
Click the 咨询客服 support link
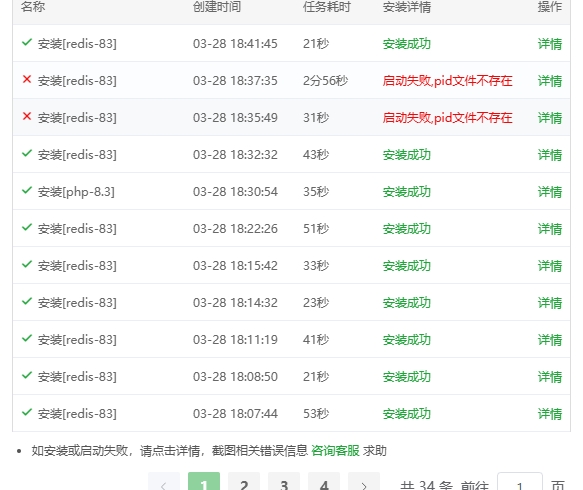(335, 451)
